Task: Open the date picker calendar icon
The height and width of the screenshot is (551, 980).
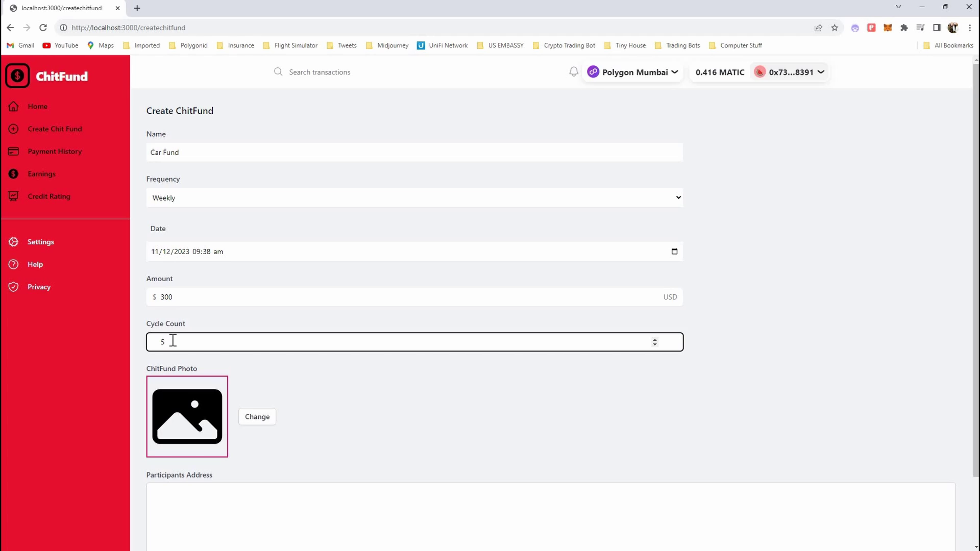Action: tap(674, 252)
